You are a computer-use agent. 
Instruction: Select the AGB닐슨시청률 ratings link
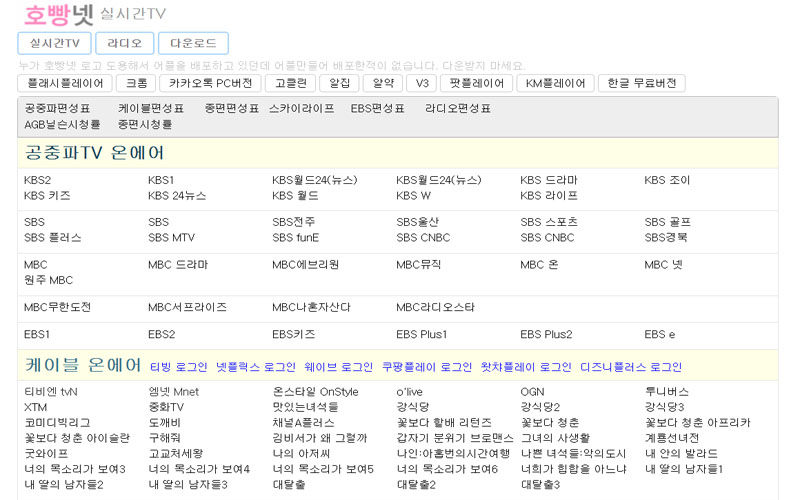pos(62,125)
